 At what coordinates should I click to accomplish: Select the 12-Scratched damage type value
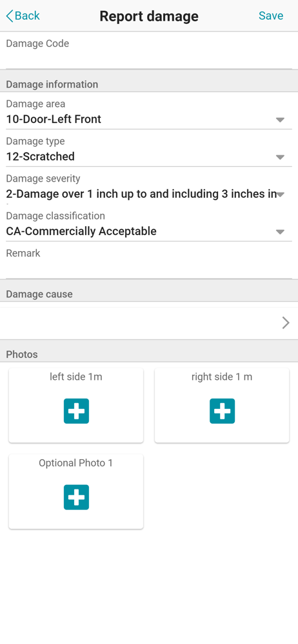tap(41, 157)
